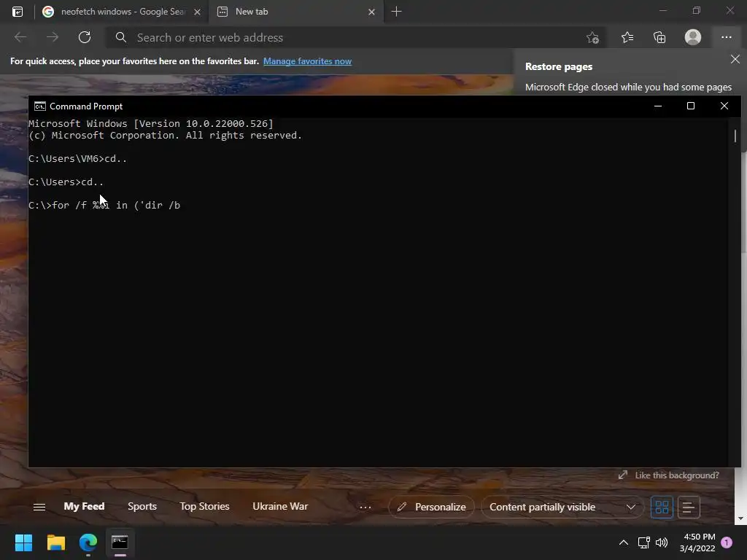The image size is (747, 560).
Task: Select the Sports feed tab
Action: 142,506
